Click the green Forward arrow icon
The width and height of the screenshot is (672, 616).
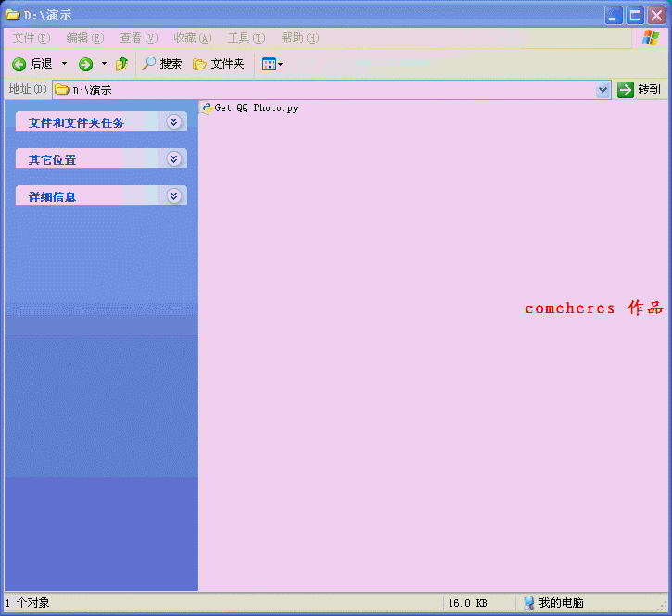[85, 64]
